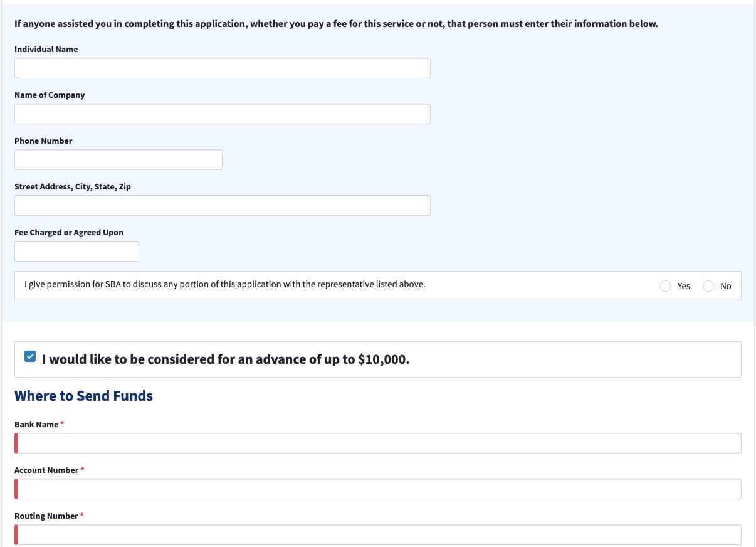Click the Fee Charged or Agreed Upon field
The height and width of the screenshot is (547, 756).
pyautogui.click(x=76, y=252)
